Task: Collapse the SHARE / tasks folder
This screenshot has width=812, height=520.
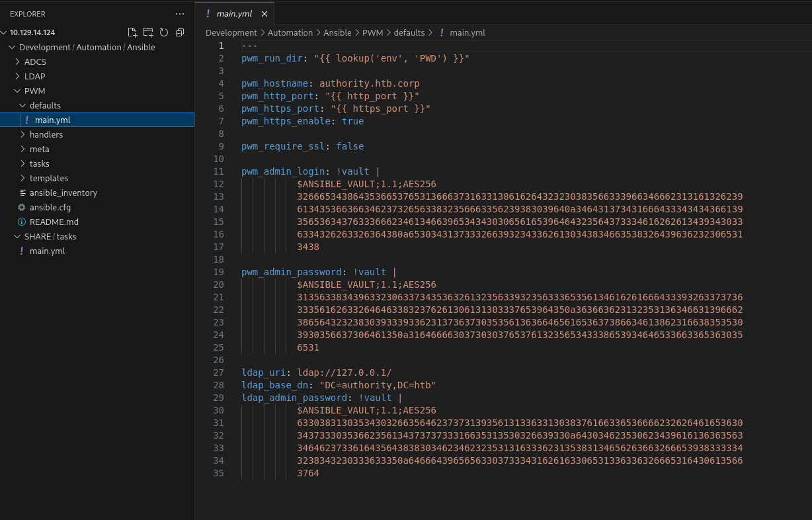Action: pyautogui.click(x=17, y=236)
